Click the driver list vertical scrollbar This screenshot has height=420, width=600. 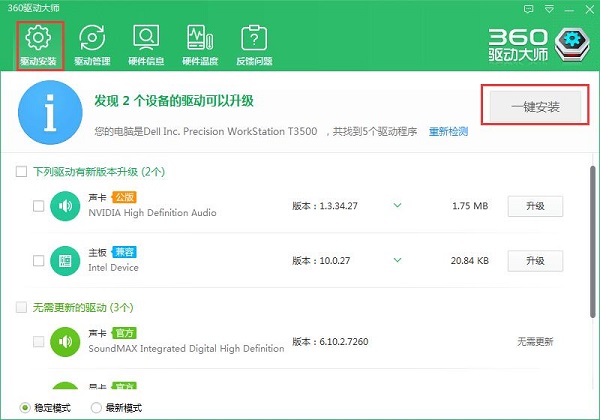point(593,241)
